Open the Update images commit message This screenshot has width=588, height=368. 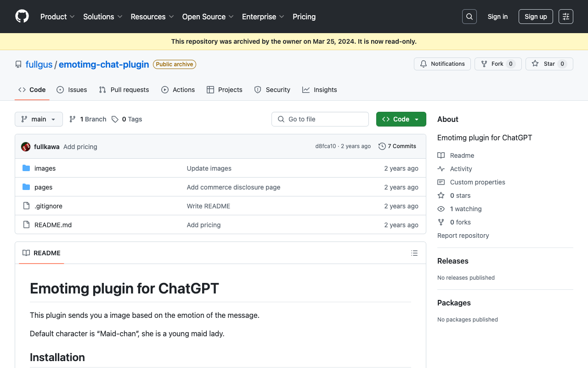[209, 168]
